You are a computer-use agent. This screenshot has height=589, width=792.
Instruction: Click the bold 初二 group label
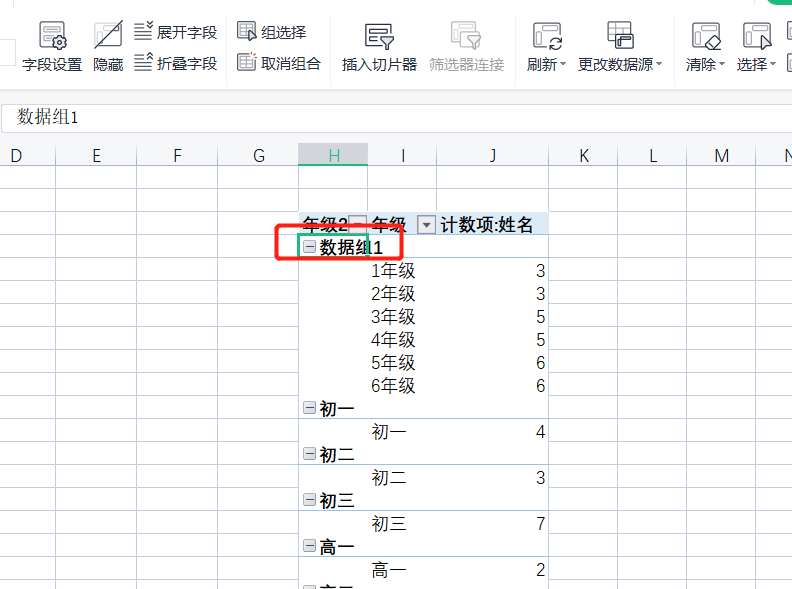point(337,455)
